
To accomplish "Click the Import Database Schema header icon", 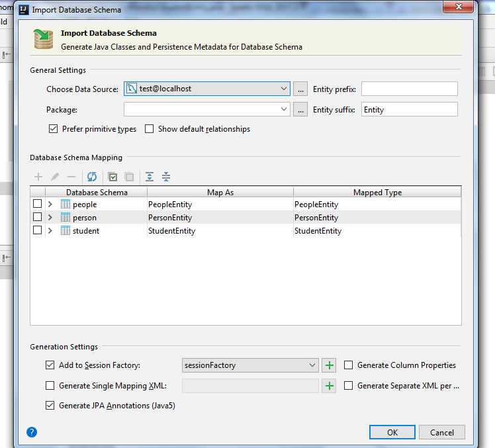I will point(44,39).
